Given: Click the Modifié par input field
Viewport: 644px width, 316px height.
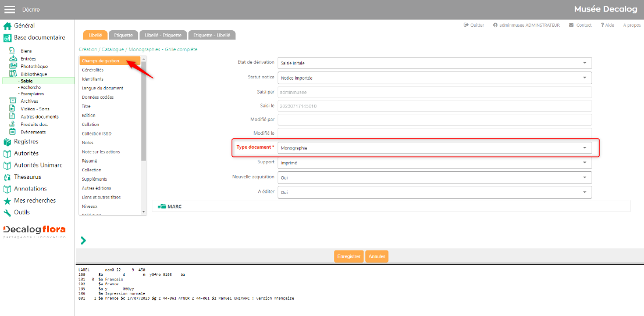Looking at the screenshot, I should click(434, 120).
